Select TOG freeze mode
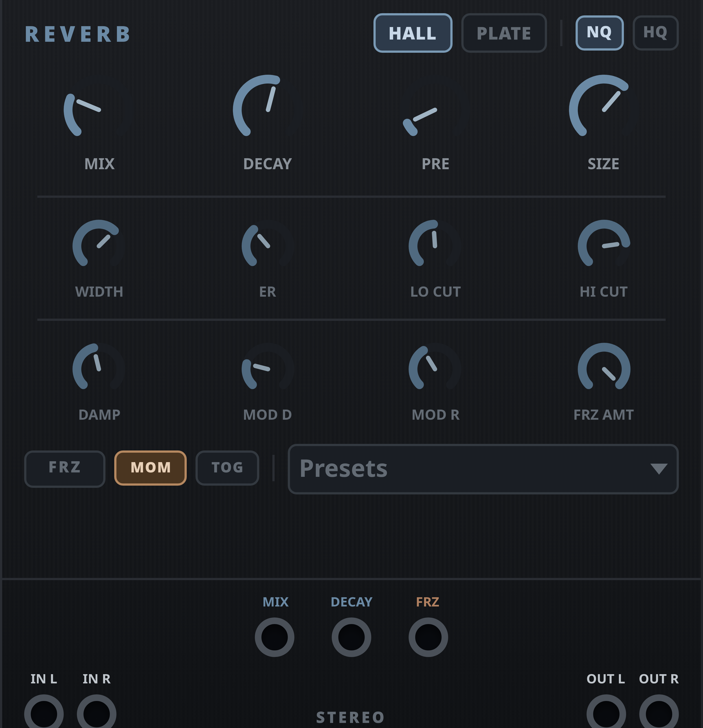 point(227,468)
